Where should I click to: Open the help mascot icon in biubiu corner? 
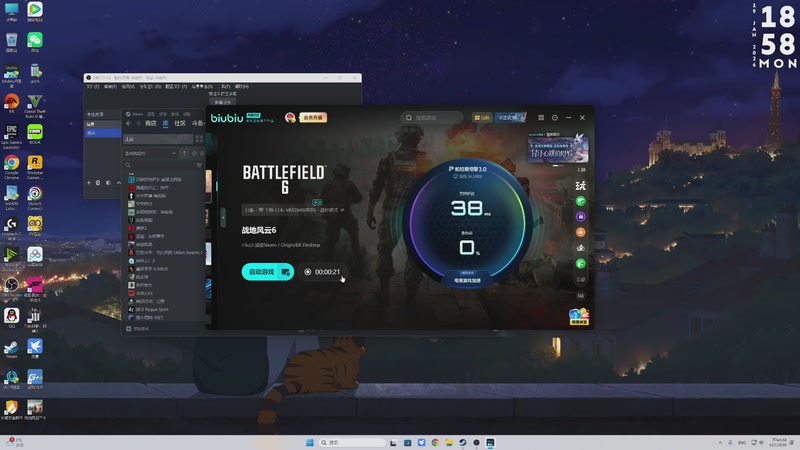click(x=579, y=316)
